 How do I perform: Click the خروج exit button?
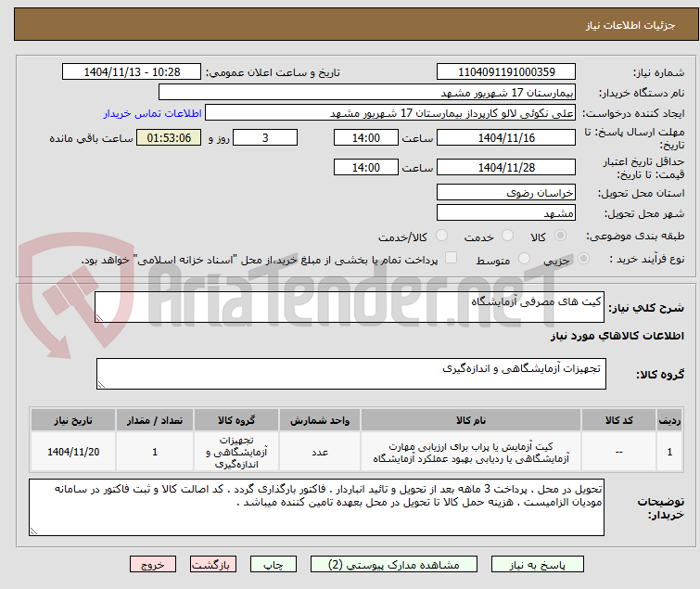[x=153, y=565]
